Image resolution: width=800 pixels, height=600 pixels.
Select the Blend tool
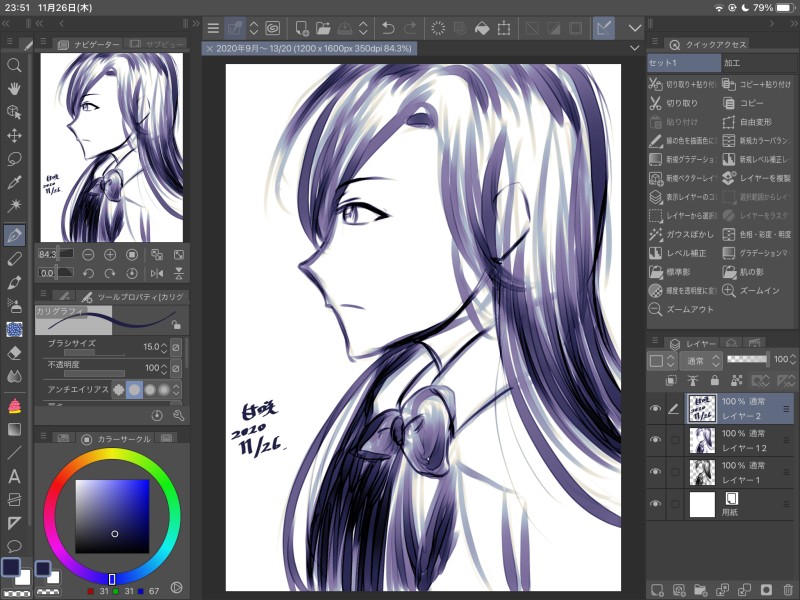pos(14,376)
